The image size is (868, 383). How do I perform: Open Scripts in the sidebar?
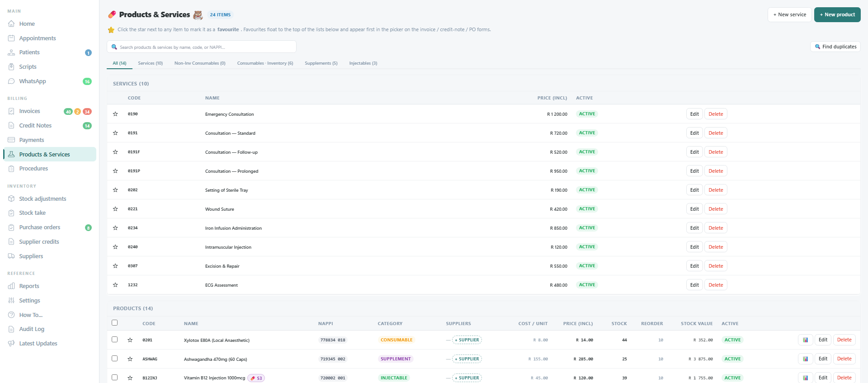pos(50,67)
